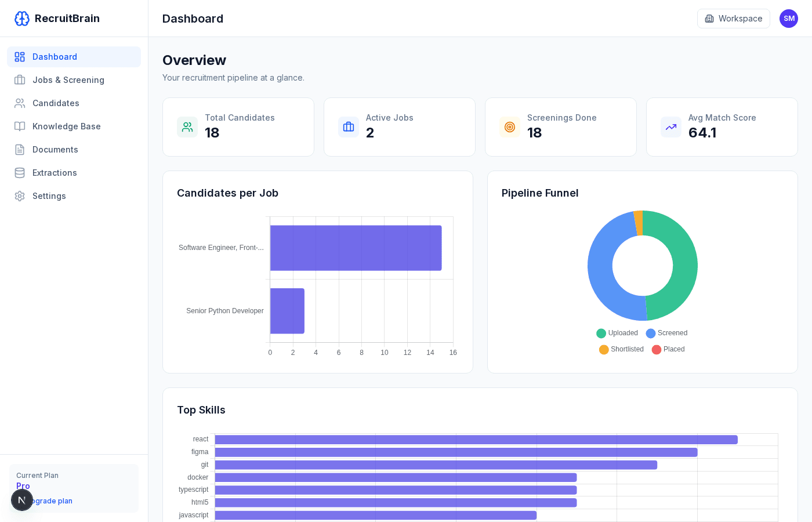This screenshot has height=522, width=812.
Task: Click the Active Jobs briefcase icon
Action: pyautogui.click(x=349, y=126)
